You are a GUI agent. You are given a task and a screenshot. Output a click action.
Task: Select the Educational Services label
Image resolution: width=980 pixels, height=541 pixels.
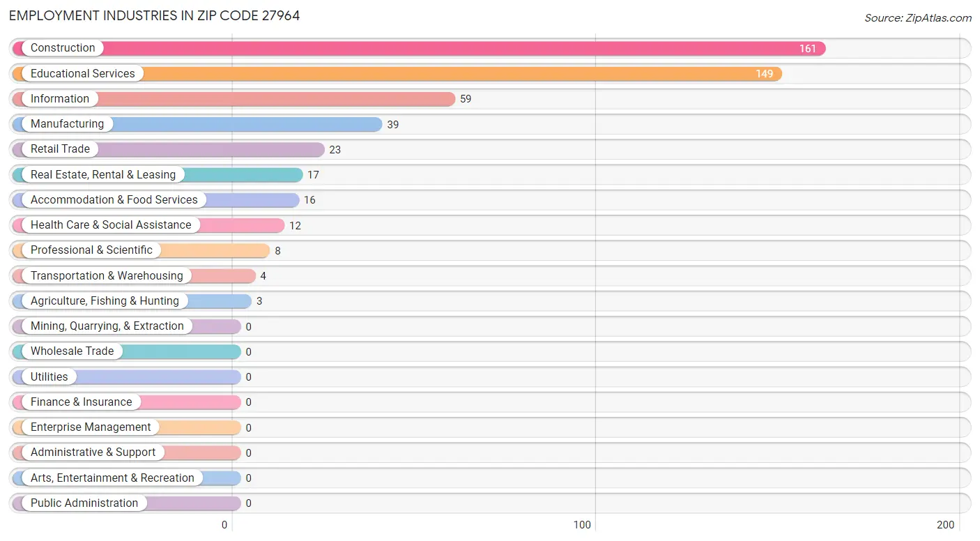83,73
